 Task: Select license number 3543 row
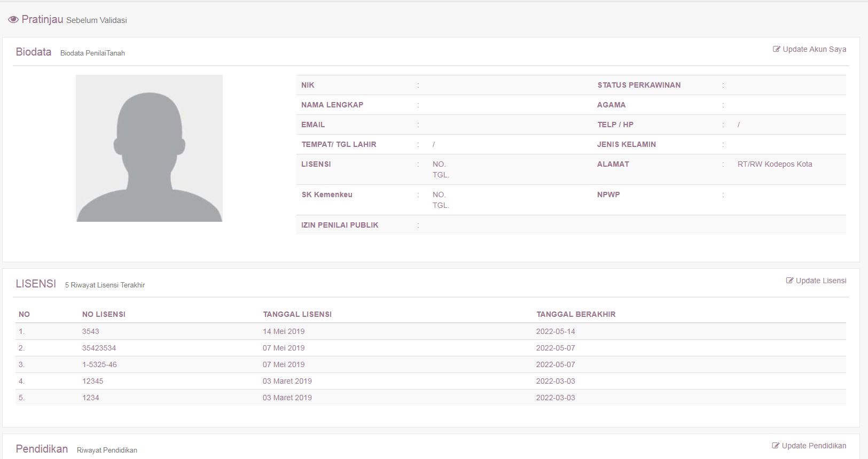pyautogui.click(x=91, y=331)
